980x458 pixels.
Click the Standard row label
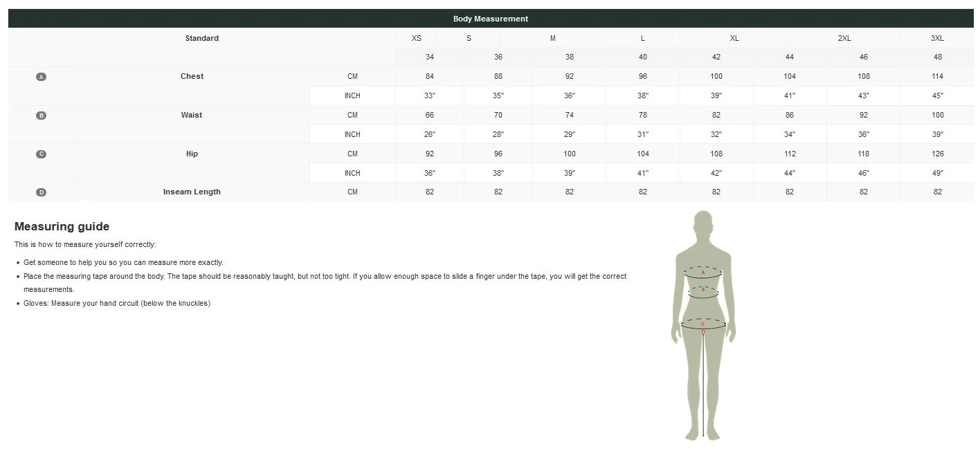coord(201,39)
